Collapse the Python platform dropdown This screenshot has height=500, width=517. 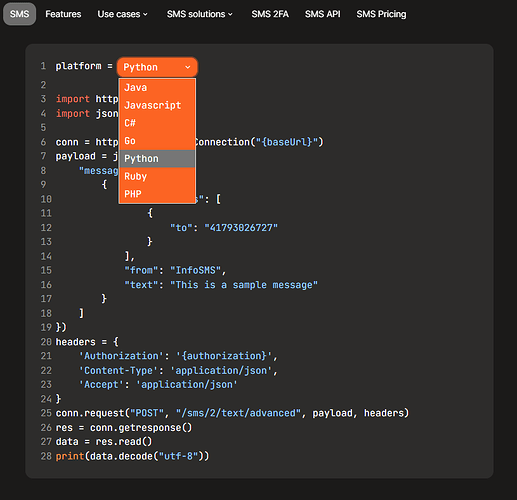tap(157, 67)
